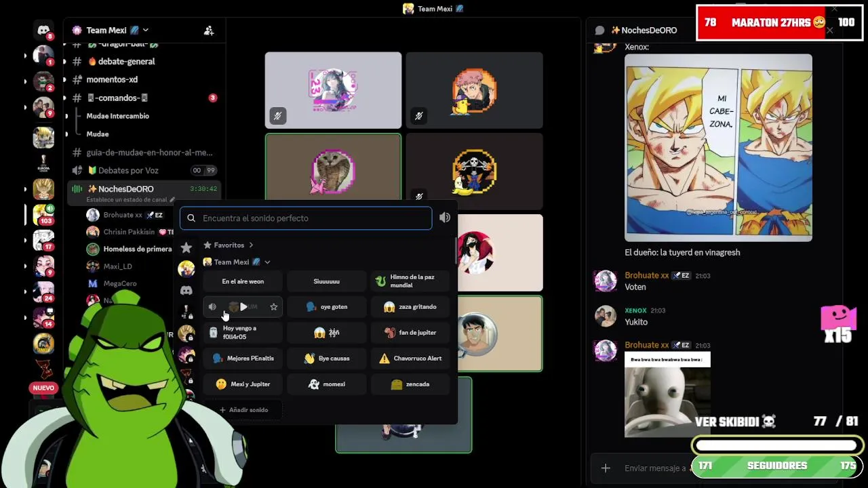
Task: Play the oye goten sound
Action: coord(327,307)
